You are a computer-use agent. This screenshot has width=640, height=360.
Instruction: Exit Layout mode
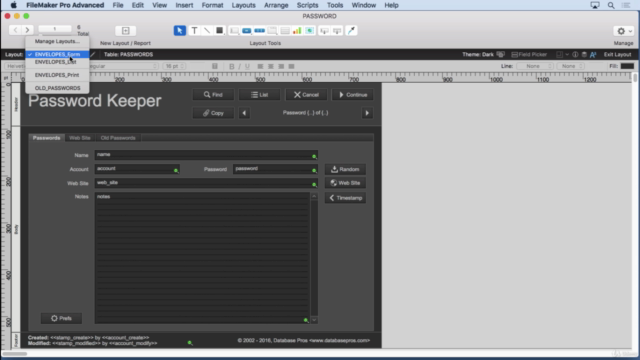click(x=617, y=54)
